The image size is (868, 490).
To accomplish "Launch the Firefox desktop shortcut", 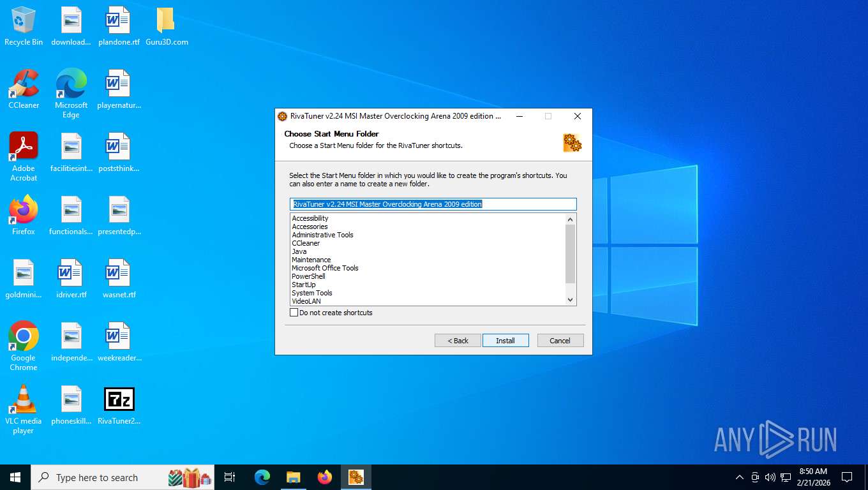I will [x=24, y=216].
